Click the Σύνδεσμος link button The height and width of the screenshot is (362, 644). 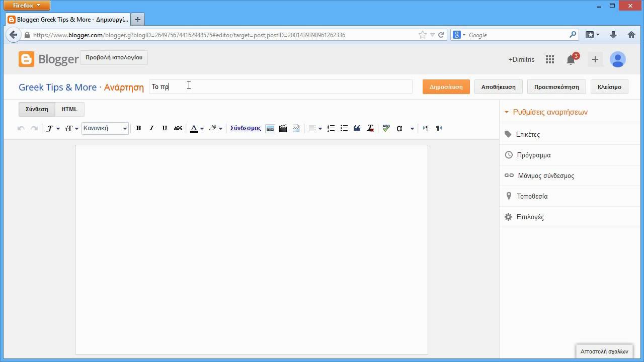click(246, 128)
